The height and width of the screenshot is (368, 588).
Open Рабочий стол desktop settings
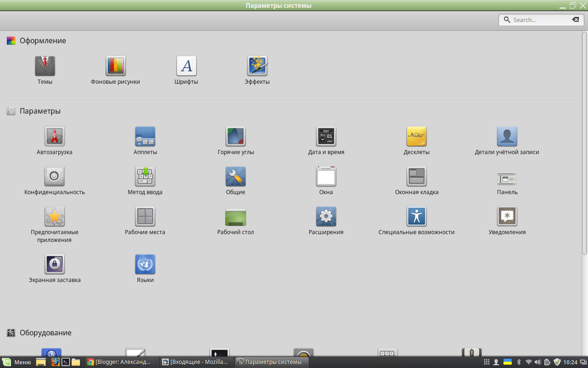tap(236, 217)
